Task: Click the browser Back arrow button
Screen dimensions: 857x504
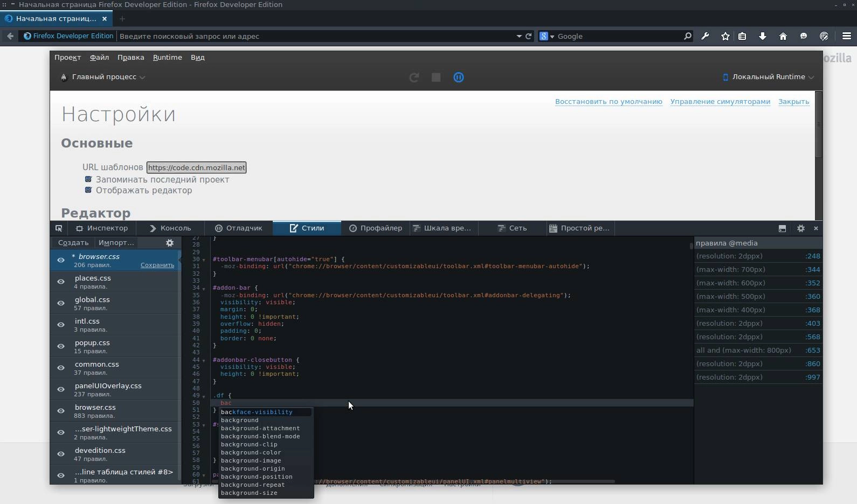Action: (10, 36)
